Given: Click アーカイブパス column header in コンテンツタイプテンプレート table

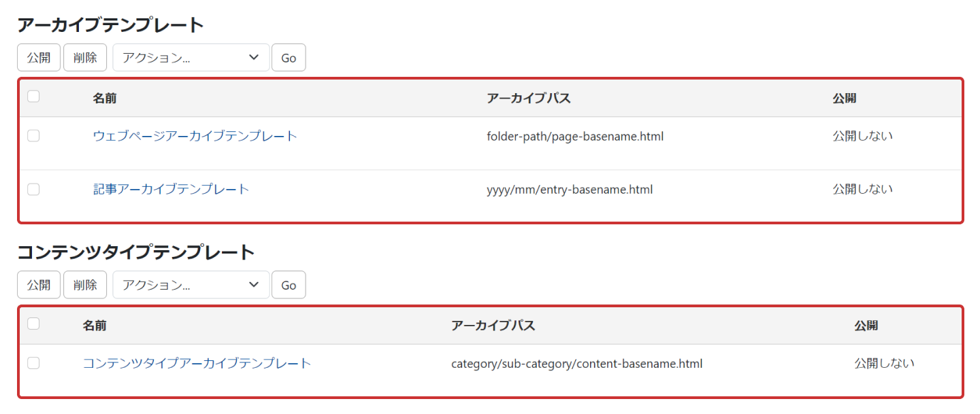Looking at the screenshot, I should [x=493, y=326].
